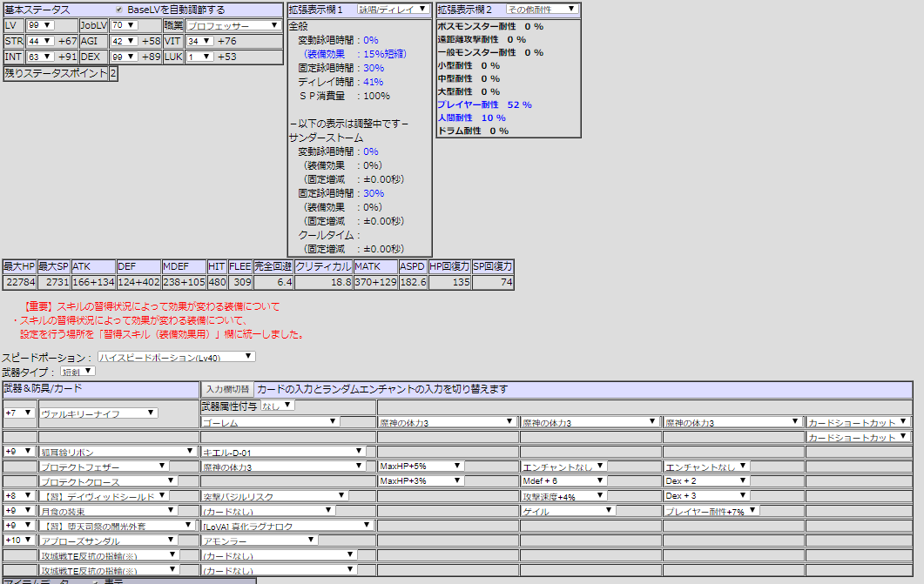The image size is (924, 584).
Task: Open the 狐耳鈴リボン headgear dropdown
Action: click(x=118, y=452)
